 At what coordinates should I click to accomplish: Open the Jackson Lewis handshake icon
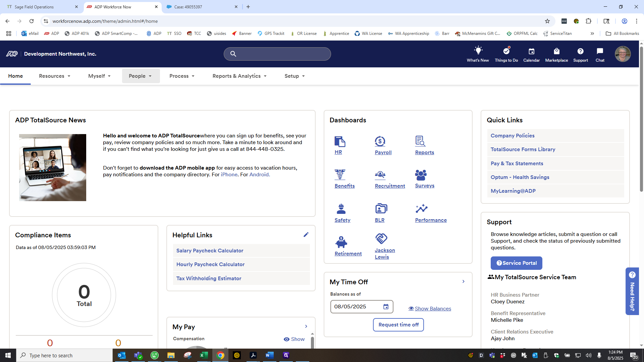(x=381, y=239)
